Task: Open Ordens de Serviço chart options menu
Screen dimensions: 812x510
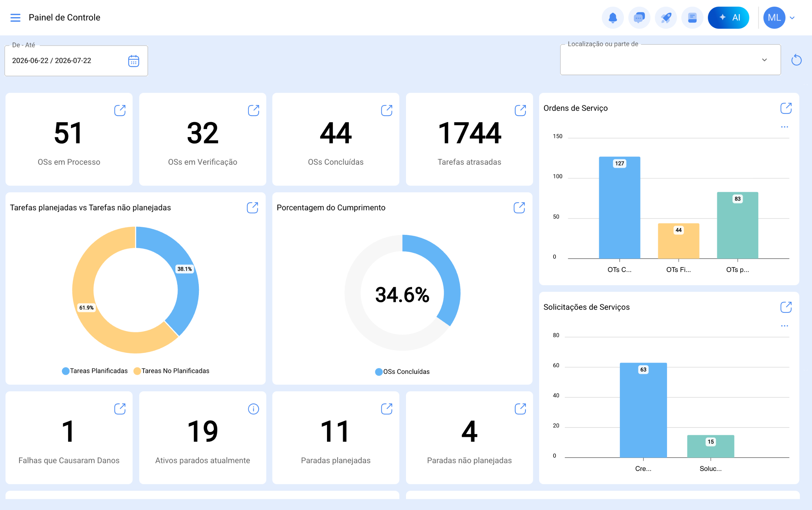Action: pyautogui.click(x=784, y=127)
